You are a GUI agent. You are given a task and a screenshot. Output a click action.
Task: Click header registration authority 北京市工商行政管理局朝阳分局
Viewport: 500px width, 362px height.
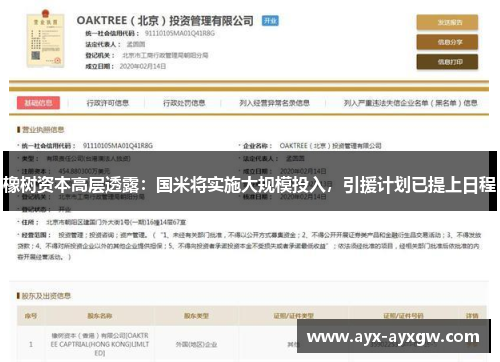click(165, 55)
